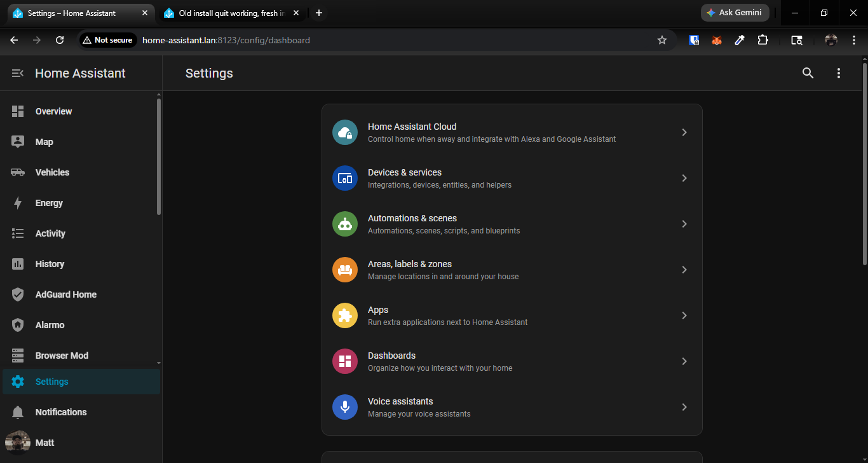Open the settings search magnifier icon

[808, 73]
